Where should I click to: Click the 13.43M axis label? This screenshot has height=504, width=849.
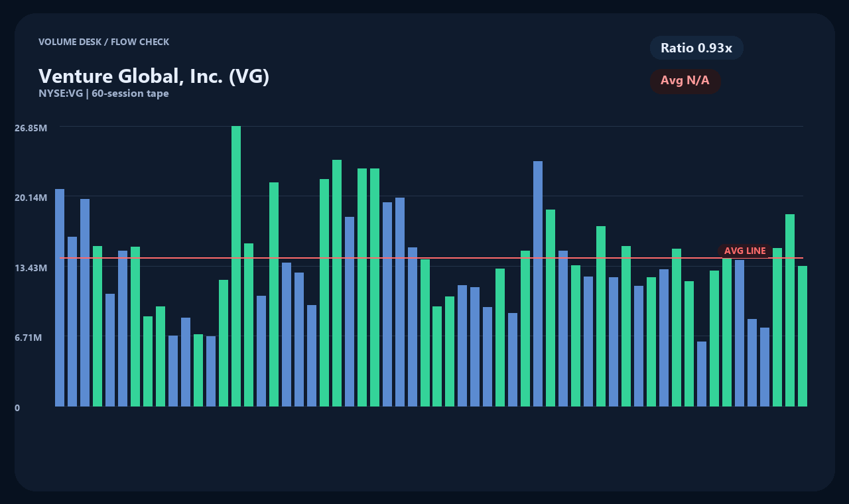[x=31, y=268]
